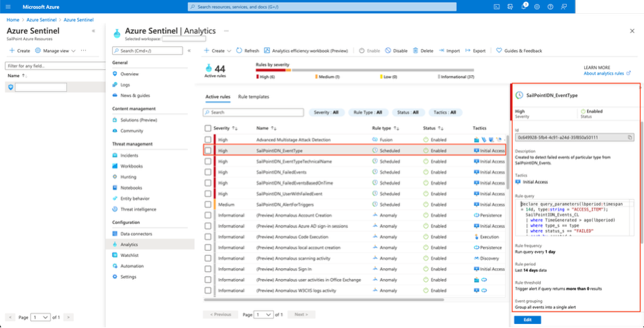Check the SailPointIDN_EventType row checkbox
The height and width of the screenshot is (328, 644).
click(x=208, y=151)
